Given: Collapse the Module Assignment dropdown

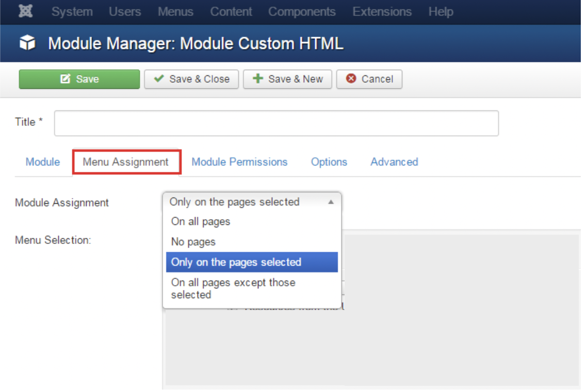Looking at the screenshot, I should click(x=252, y=202).
